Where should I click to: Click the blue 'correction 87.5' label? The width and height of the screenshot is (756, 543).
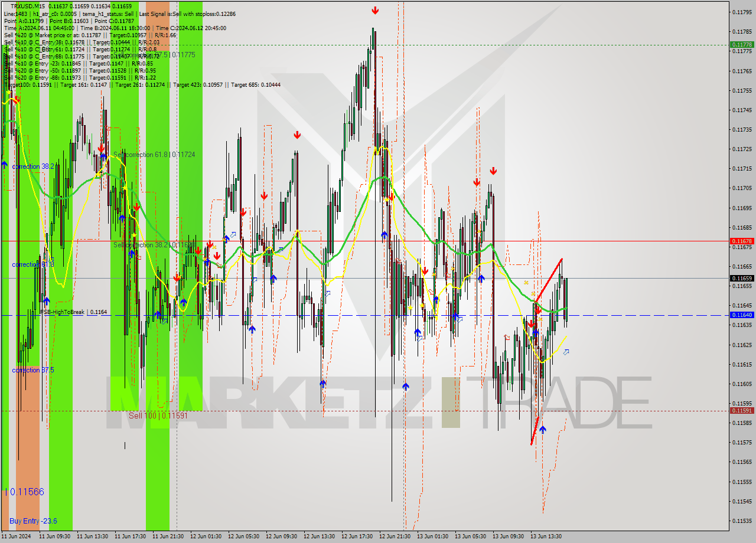[x=33, y=370]
